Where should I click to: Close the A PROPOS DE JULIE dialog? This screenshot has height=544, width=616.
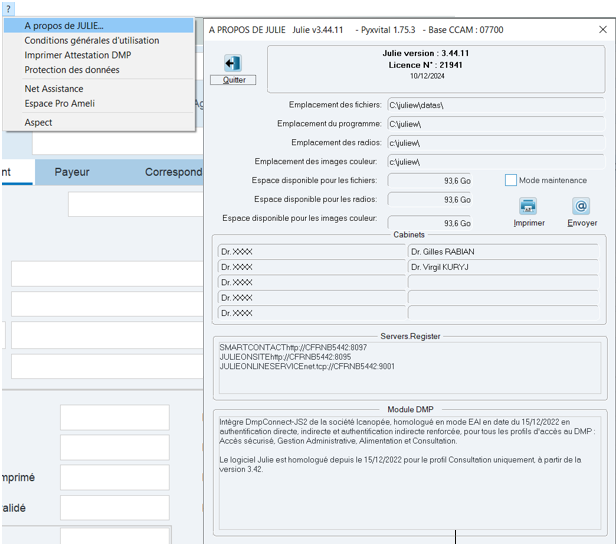point(603,29)
